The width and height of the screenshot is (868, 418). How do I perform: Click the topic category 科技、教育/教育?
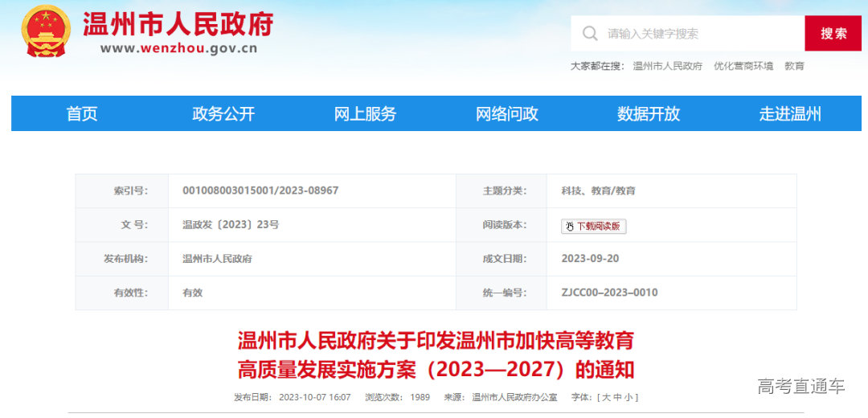point(599,191)
